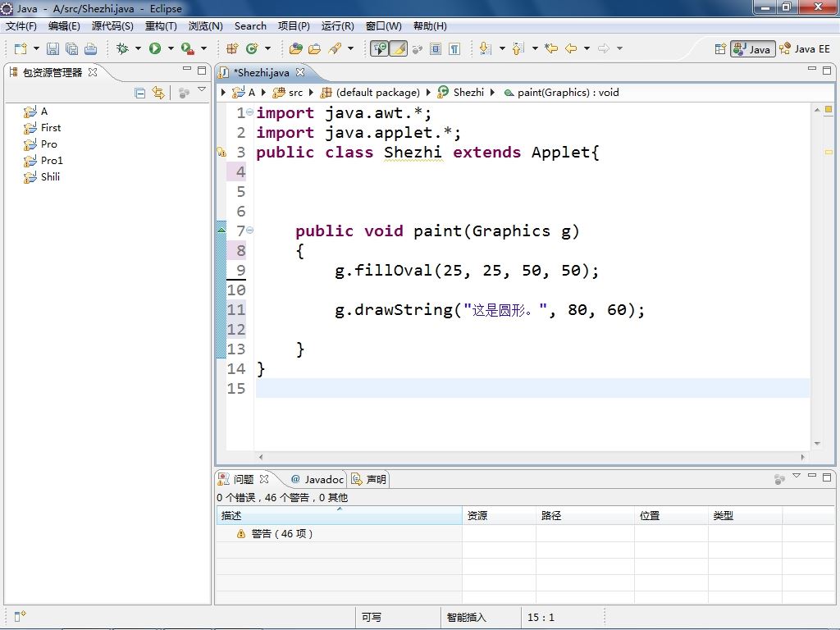Collapse the paint method fold marker
Viewport: 840px width, 630px height.
[x=250, y=231]
